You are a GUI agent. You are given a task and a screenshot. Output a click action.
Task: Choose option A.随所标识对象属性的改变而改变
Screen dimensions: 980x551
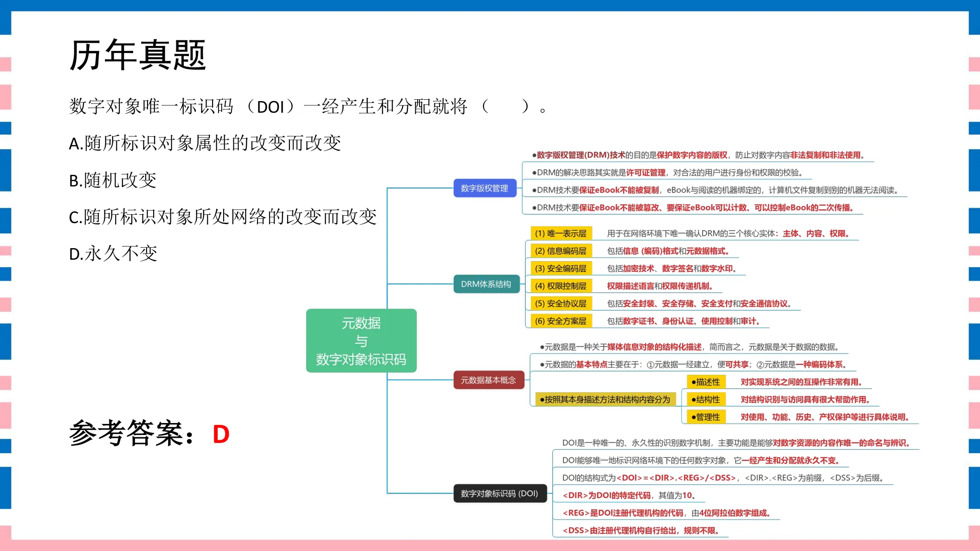click(205, 143)
